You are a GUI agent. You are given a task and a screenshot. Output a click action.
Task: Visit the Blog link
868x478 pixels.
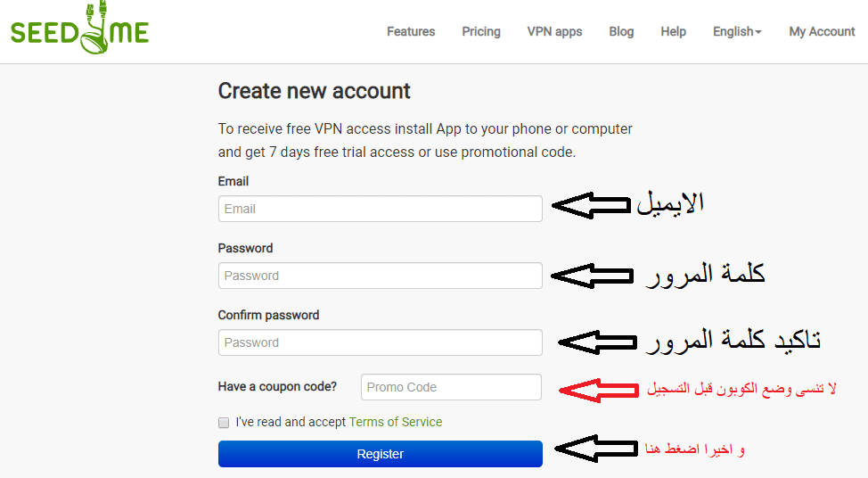click(621, 31)
